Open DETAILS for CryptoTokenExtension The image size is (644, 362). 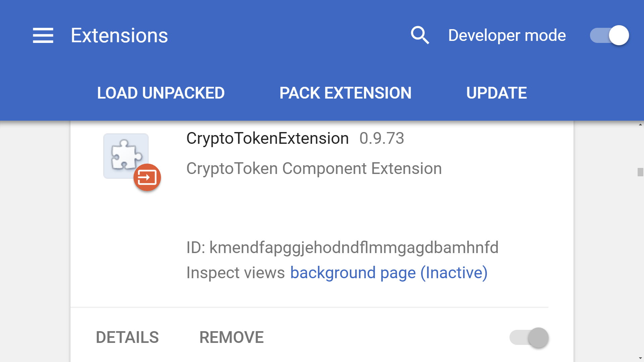(x=127, y=337)
